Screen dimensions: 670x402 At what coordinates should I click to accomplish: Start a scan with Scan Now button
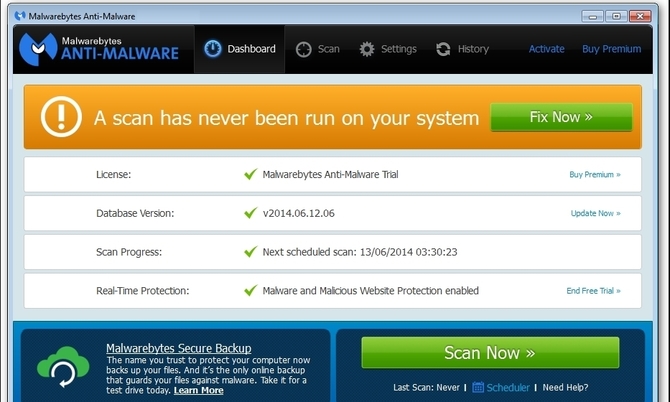pos(490,352)
